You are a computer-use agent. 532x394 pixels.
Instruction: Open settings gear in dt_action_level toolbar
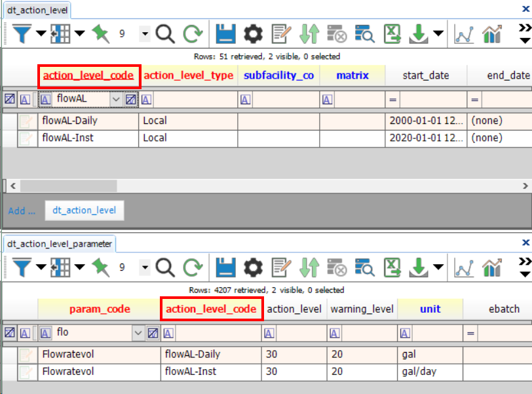(x=253, y=33)
